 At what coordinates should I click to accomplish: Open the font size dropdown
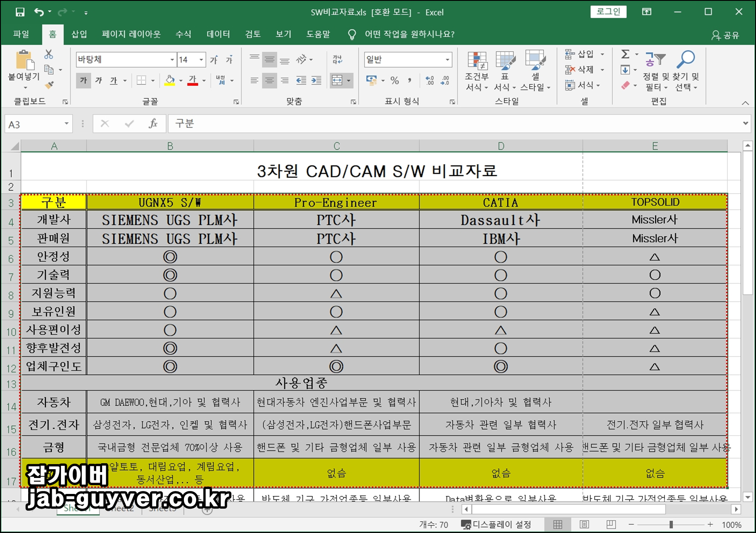[201, 60]
